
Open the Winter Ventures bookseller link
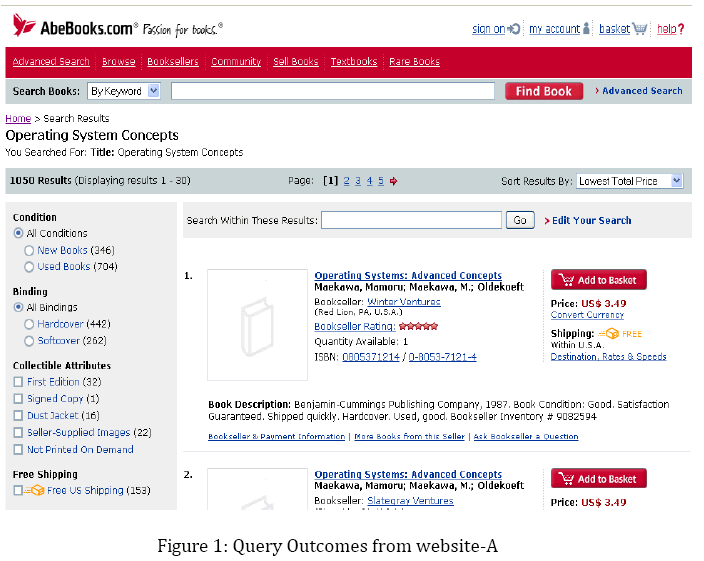404,302
